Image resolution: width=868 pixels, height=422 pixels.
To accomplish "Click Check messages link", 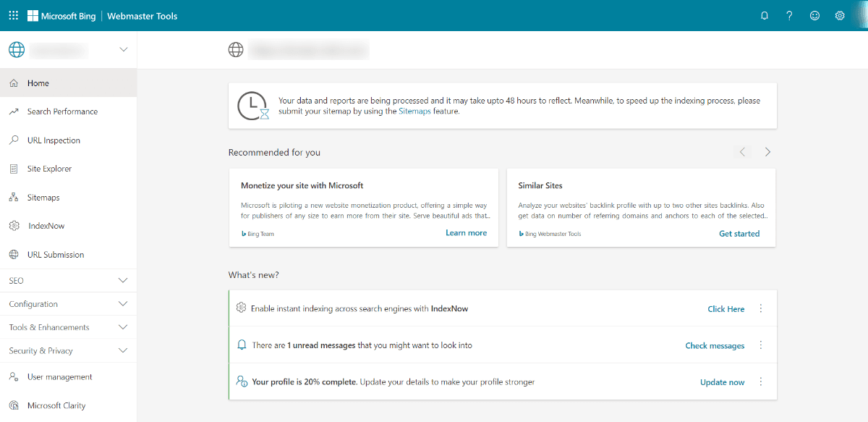I will (x=715, y=346).
